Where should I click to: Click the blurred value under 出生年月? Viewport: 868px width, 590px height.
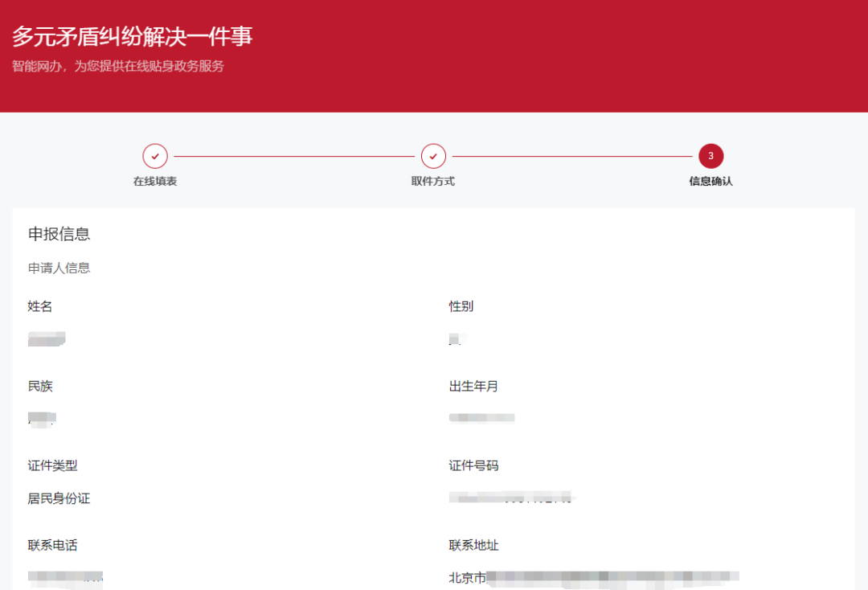pos(481,418)
